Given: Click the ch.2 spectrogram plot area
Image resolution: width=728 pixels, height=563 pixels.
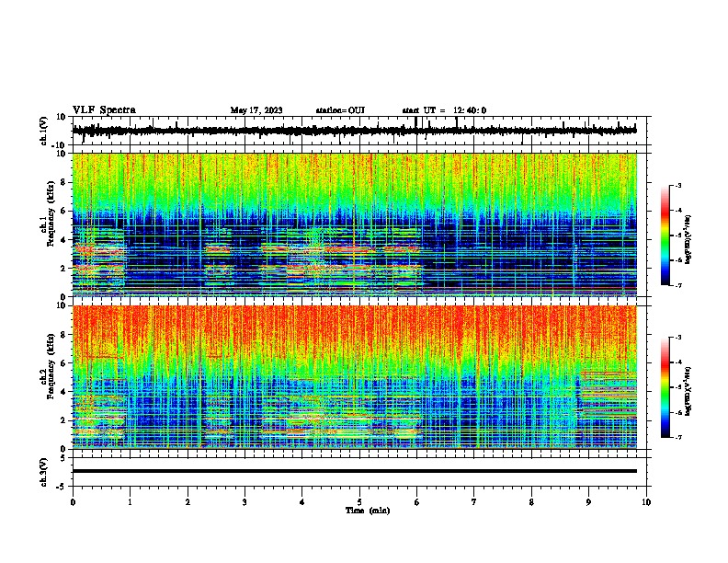Looking at the screenshot, I should tap(355, 377).
